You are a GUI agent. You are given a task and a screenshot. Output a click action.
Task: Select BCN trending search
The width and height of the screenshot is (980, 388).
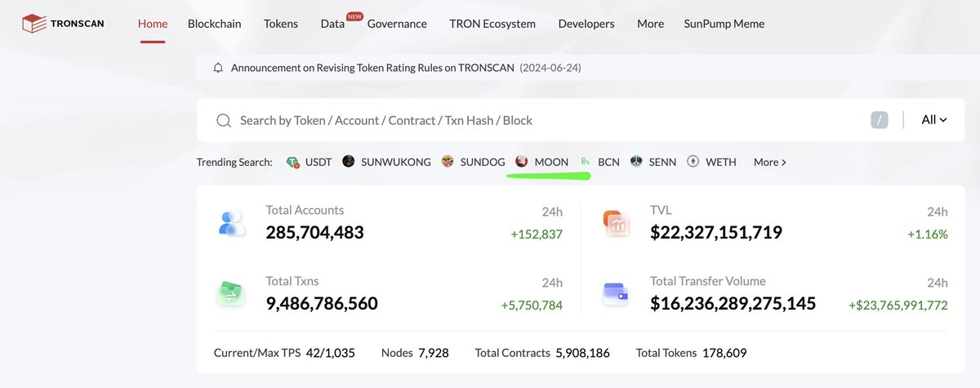coord(608,162)
